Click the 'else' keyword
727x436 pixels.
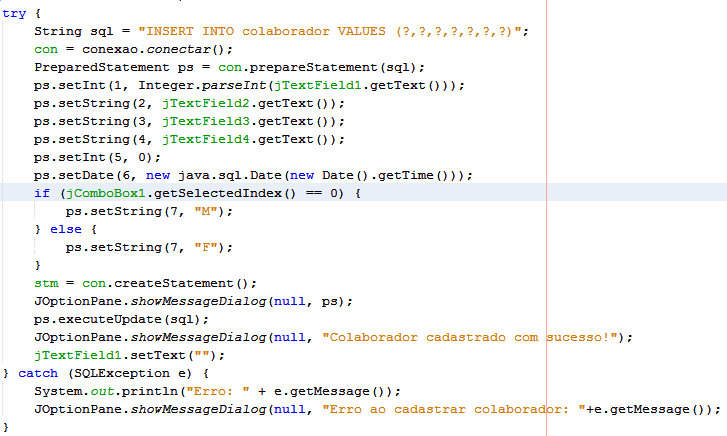coord(66,230)
